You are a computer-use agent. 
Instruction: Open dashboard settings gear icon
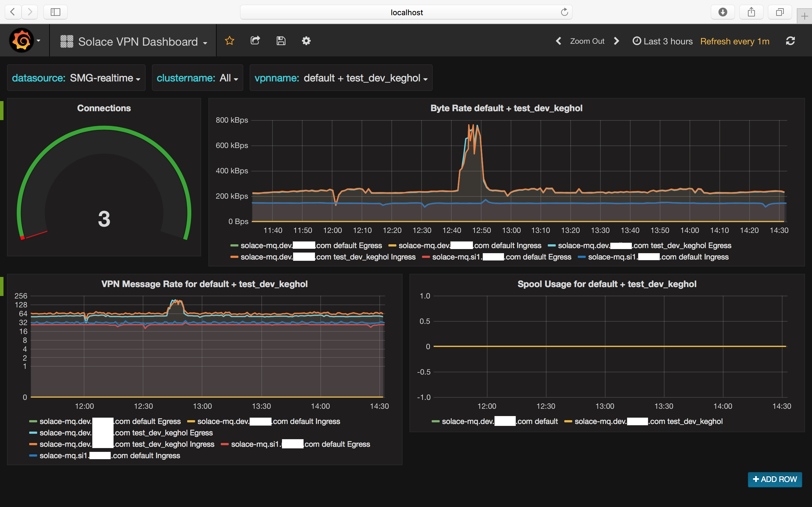click(x=306, y=41)
